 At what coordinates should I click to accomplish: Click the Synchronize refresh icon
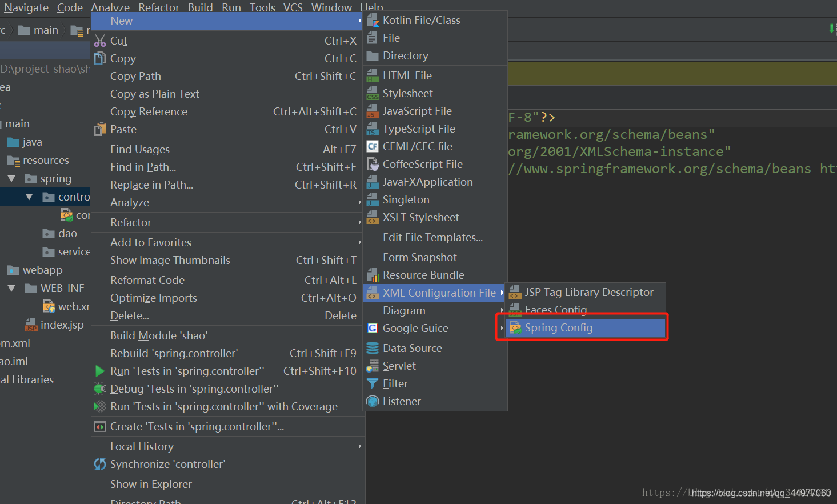(100, 464)
